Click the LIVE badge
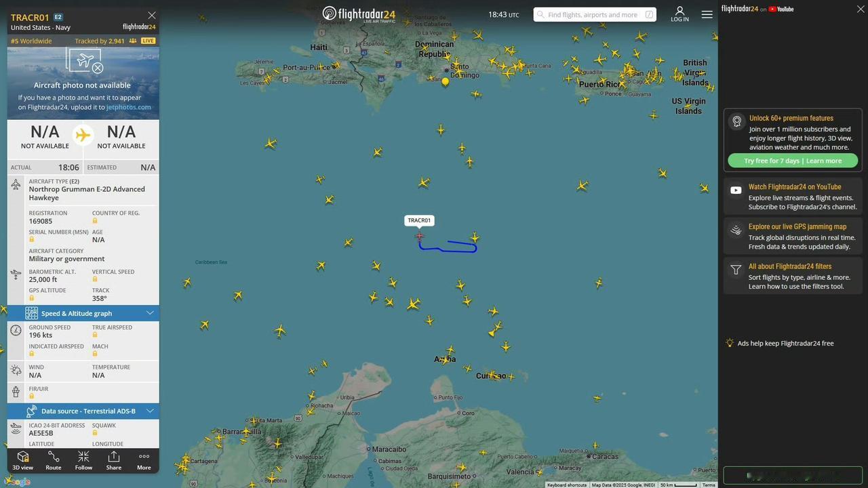The width and height of the screenshot is (868, 488). (148, 41)
